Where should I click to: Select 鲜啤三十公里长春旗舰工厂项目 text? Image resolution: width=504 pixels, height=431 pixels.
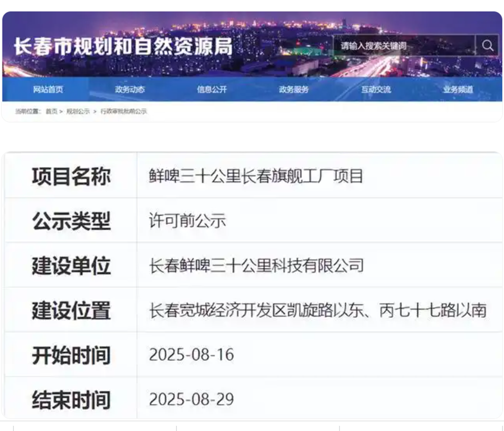tap(256, 176)
